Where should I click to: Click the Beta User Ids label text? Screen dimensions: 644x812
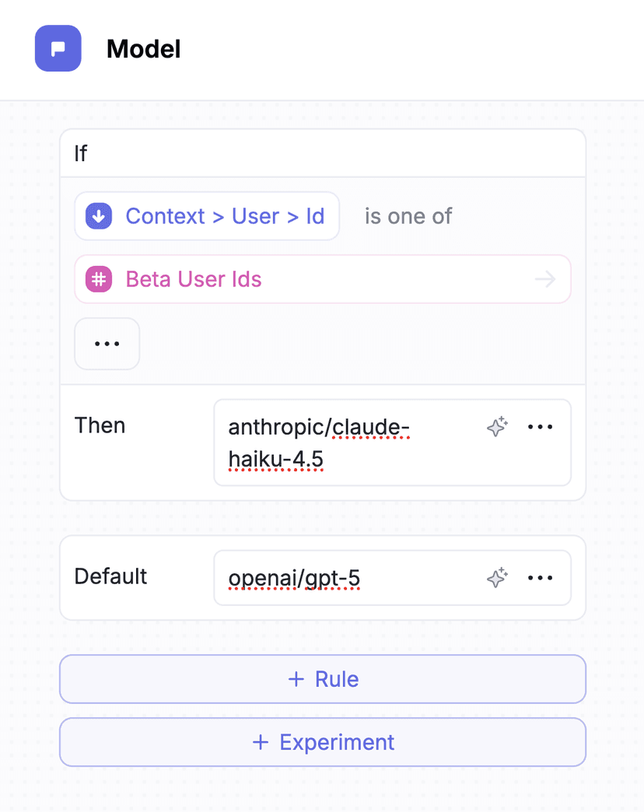(194, 279)
